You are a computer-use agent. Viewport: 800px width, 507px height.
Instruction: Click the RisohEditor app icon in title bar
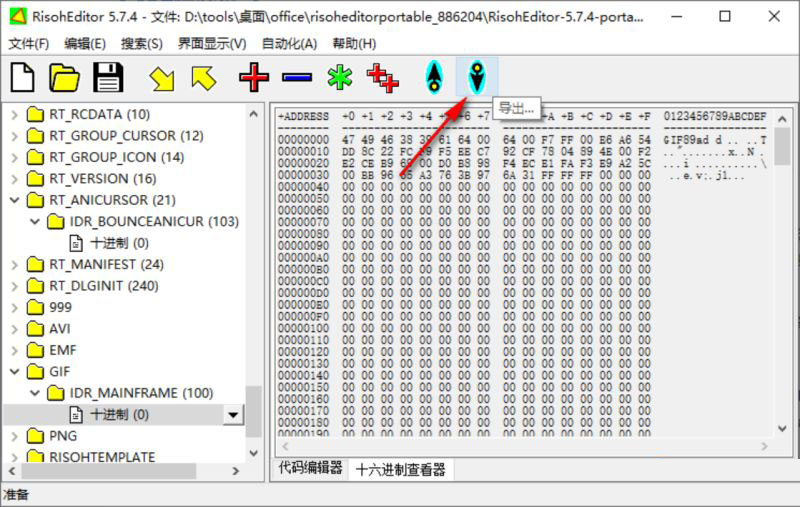[18, 16]
